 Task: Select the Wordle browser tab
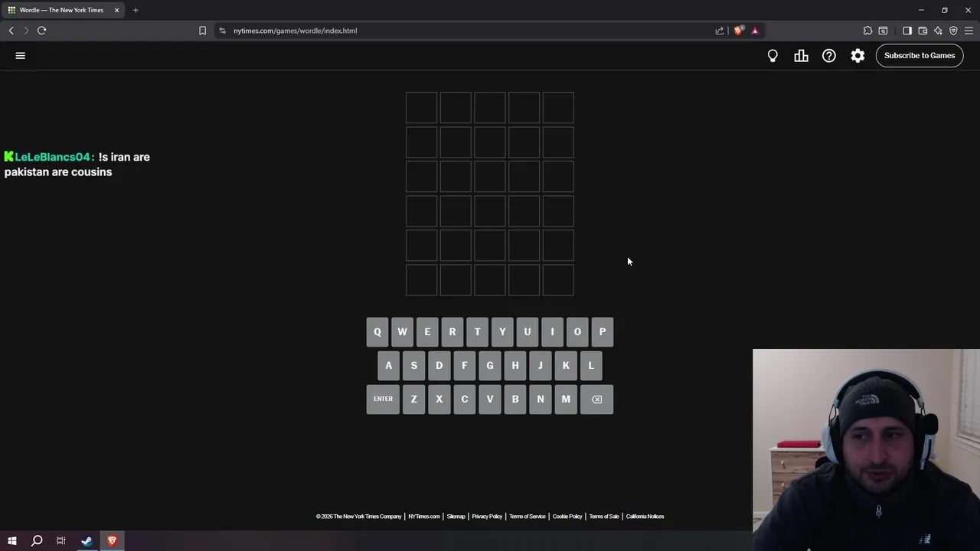tap(61, 10)
